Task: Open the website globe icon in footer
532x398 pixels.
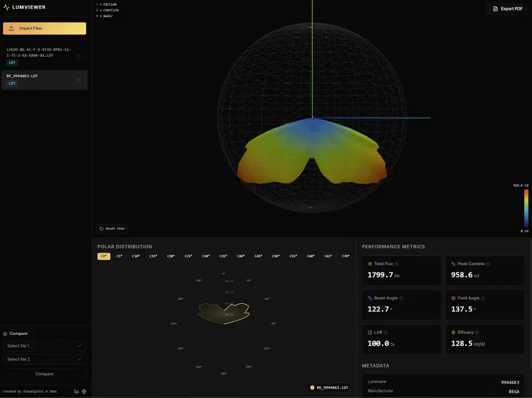Action: [84, 391]
